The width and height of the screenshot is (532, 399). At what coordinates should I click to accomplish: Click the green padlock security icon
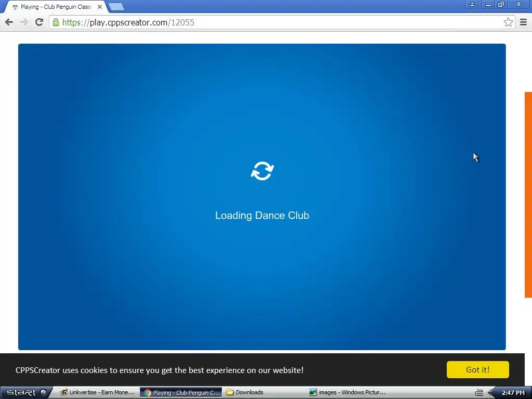click(x=56, y=22)
